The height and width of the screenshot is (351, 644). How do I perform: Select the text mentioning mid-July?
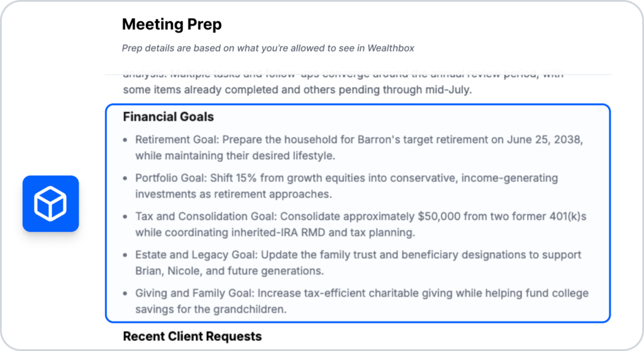click(297, 89)
